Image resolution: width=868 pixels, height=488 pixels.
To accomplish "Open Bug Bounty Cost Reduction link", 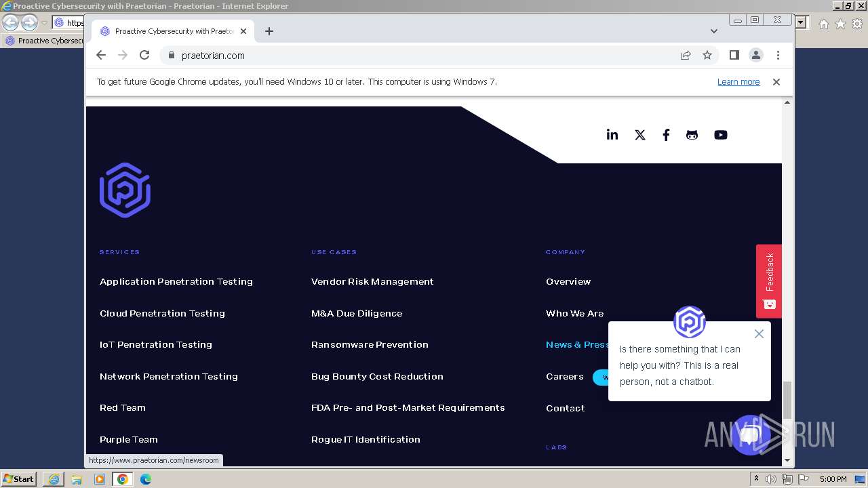I will [377, 376].
